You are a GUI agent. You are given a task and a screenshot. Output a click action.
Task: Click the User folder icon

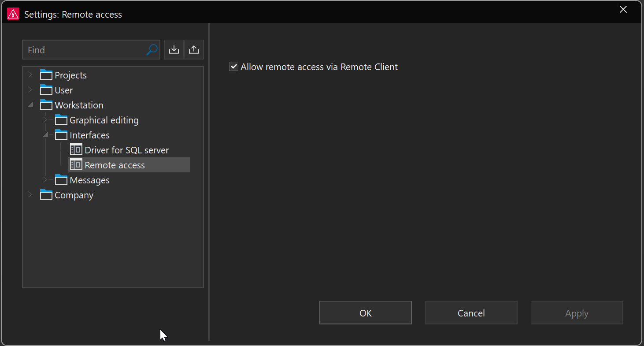46,90
